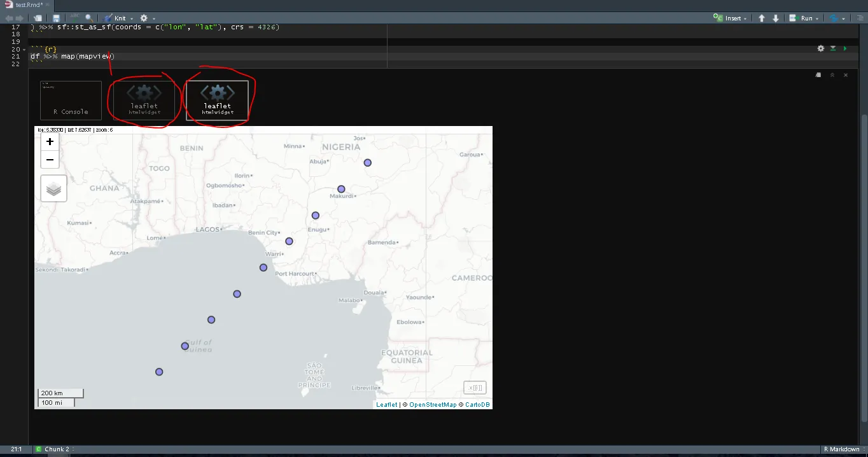Viewport: 868px width, 457px height.
Task: Click map marker southeast of Benin City
Action: point(289,241)
